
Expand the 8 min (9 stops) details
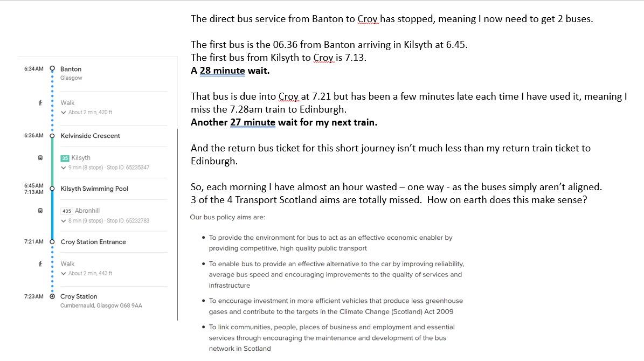pos(63,221)
